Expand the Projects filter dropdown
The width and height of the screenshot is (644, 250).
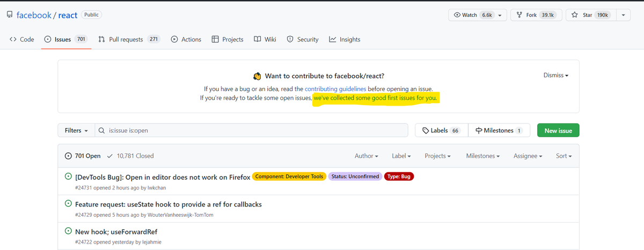437,156
